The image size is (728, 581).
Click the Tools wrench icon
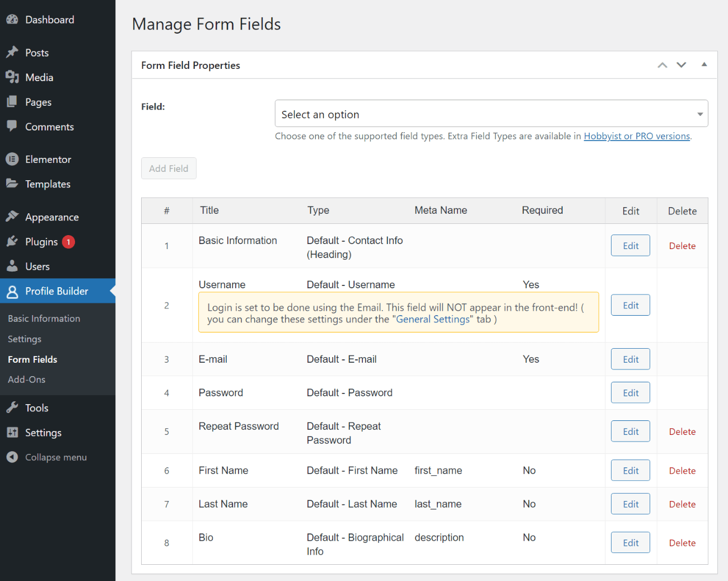click(12, 408)
